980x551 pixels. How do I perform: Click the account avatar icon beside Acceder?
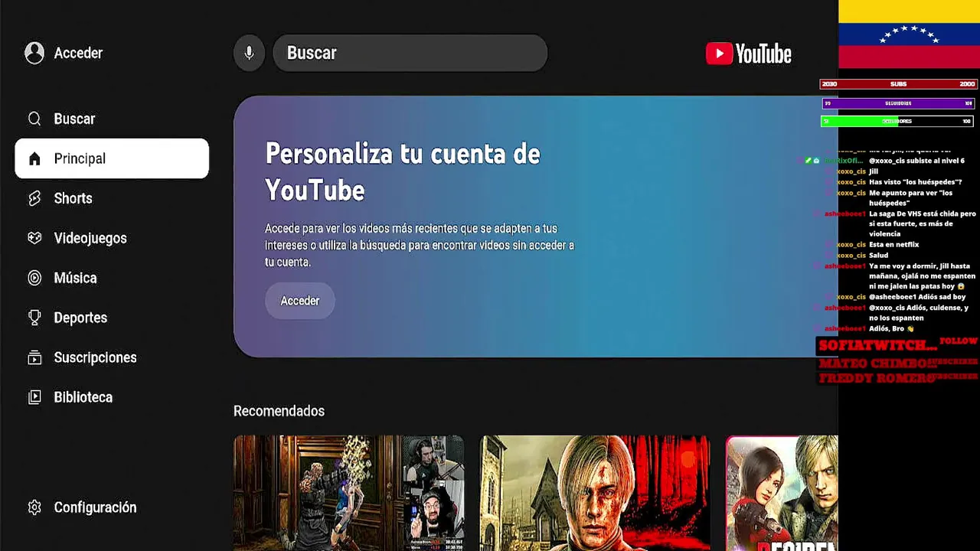point(34,53)
